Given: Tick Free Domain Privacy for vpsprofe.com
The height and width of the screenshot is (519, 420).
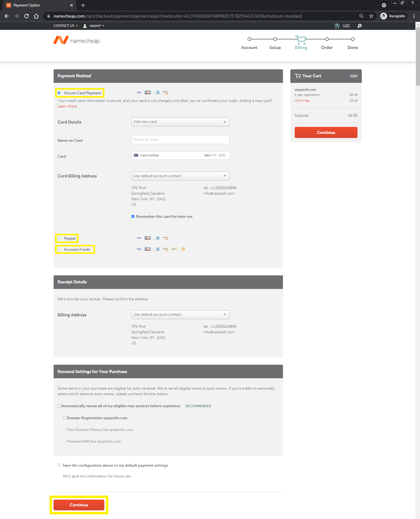Looking at the screenshot, I should coord(65,430).
